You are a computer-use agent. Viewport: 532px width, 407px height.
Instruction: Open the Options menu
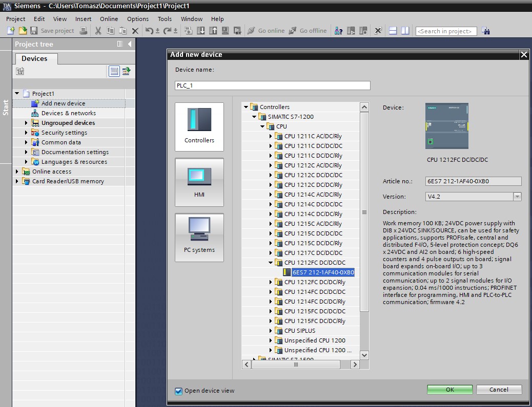point(138,19)
